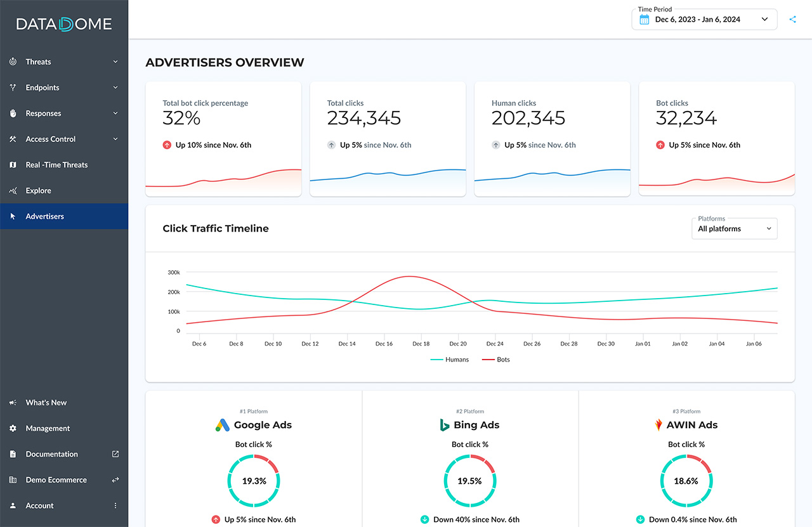The image size is (812, 527).
Task: Select the Threats section icon
Action: pyautogui.click(x=14, y=62)
